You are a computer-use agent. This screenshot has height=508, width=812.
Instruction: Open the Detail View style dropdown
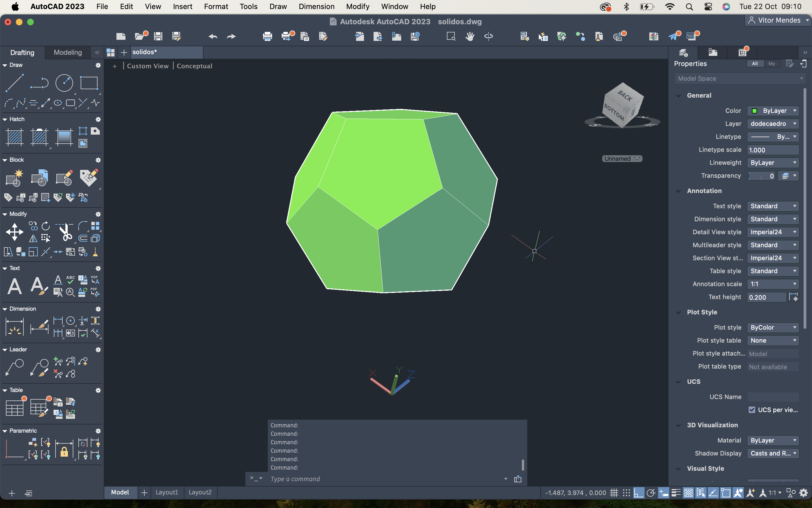pyautogui.click(x=773, y=232)
